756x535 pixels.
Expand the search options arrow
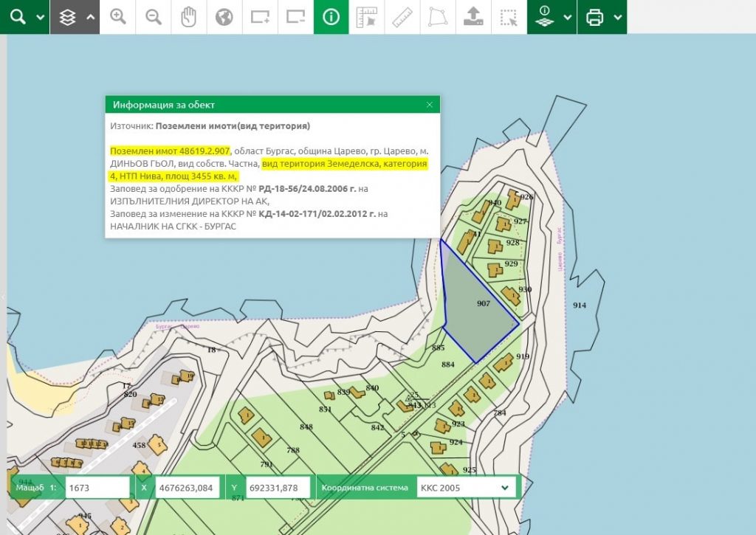[40, 17]
